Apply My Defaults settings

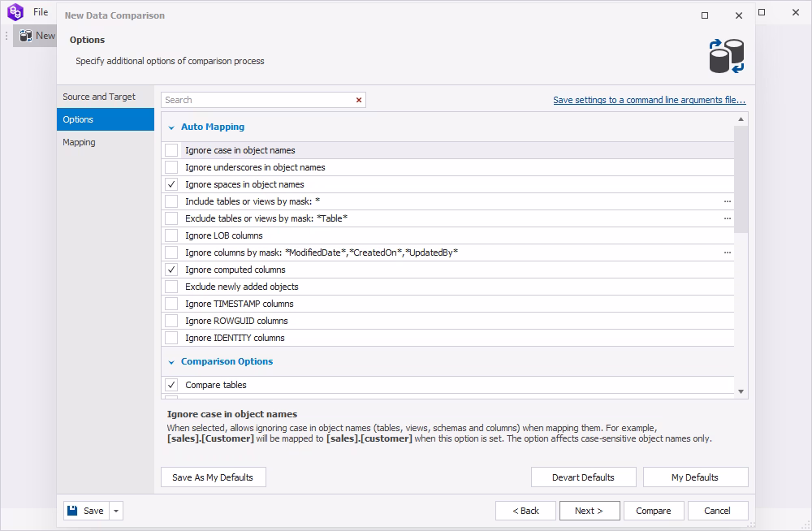coord(696,477)
